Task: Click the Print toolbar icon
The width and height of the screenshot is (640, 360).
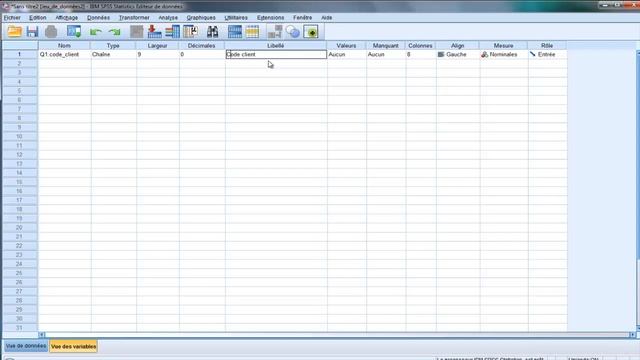Action: tap(51, 31)
